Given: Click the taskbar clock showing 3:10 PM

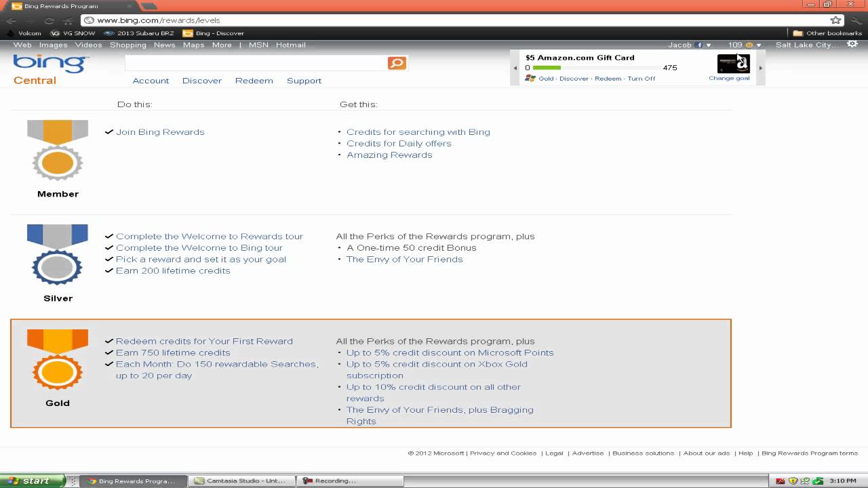Looking at the screenshot, I should [x=842, y=481].
